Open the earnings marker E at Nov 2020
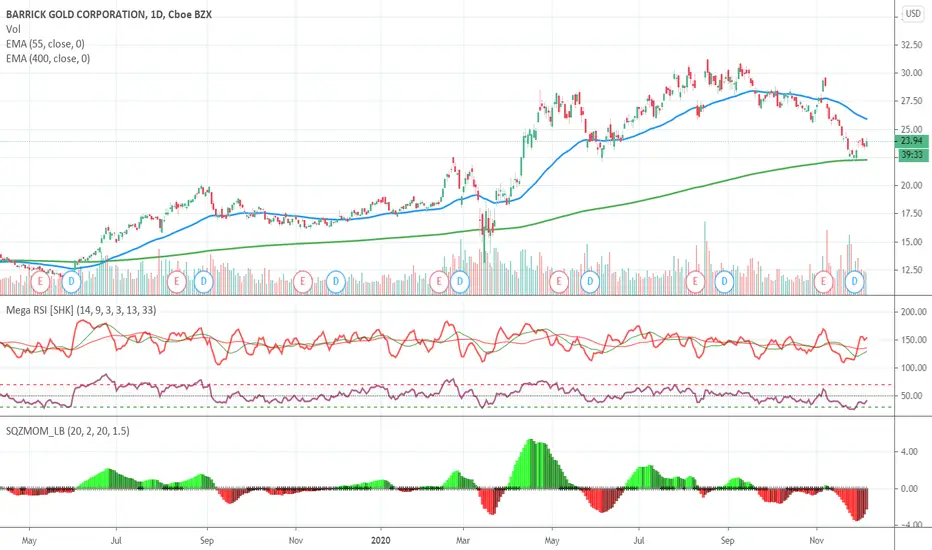 tap(823, 281)
